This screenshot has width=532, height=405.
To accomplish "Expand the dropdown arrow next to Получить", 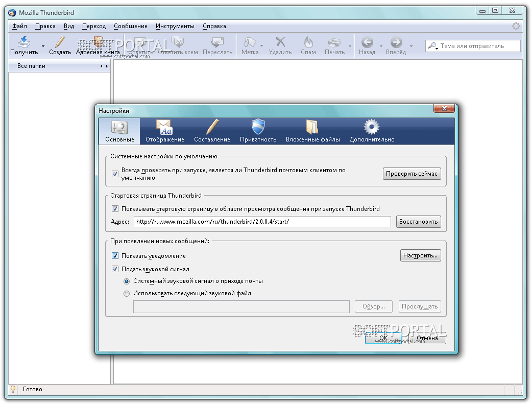I will click(x=43, y=46).
